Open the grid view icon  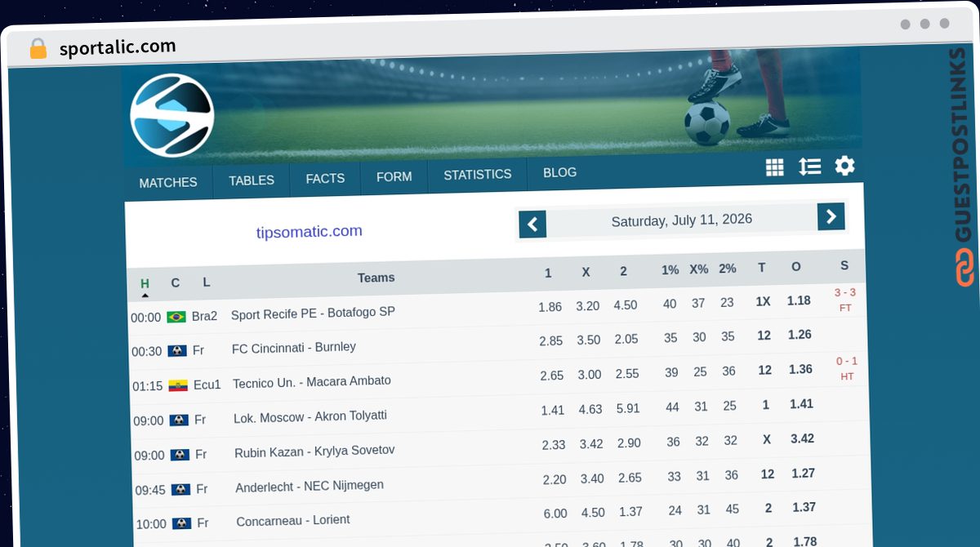click(774, 168)
